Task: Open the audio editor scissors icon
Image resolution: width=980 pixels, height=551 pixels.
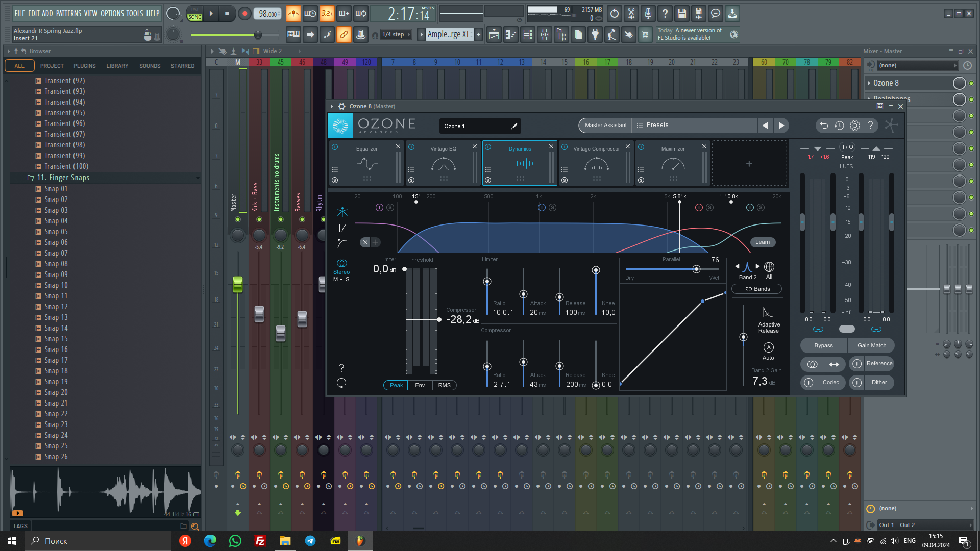Action: (631, 14)
